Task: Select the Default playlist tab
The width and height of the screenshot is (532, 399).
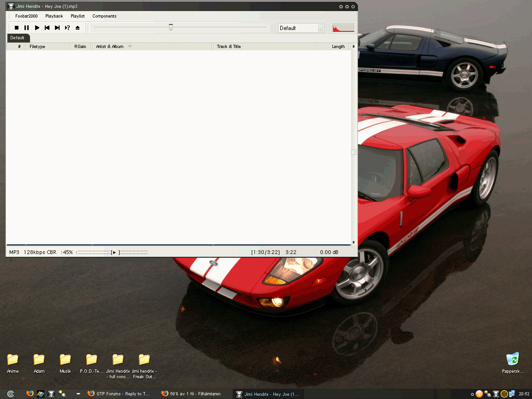Action: (18, 38)
